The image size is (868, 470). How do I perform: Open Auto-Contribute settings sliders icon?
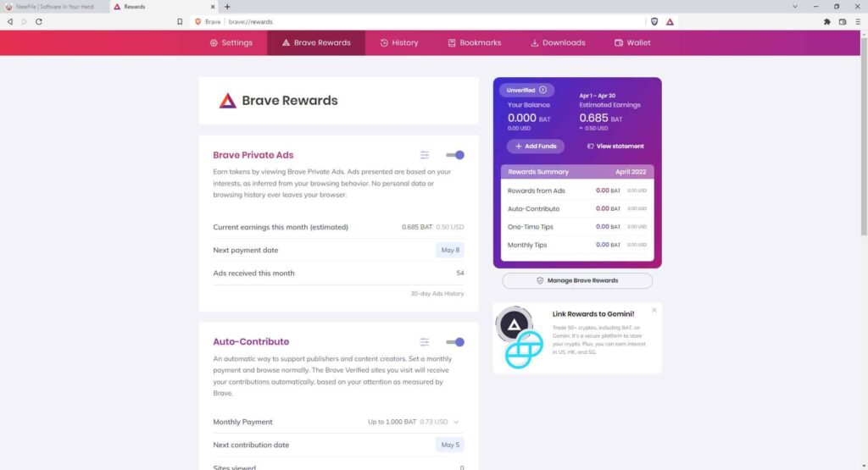pos(424,342)
